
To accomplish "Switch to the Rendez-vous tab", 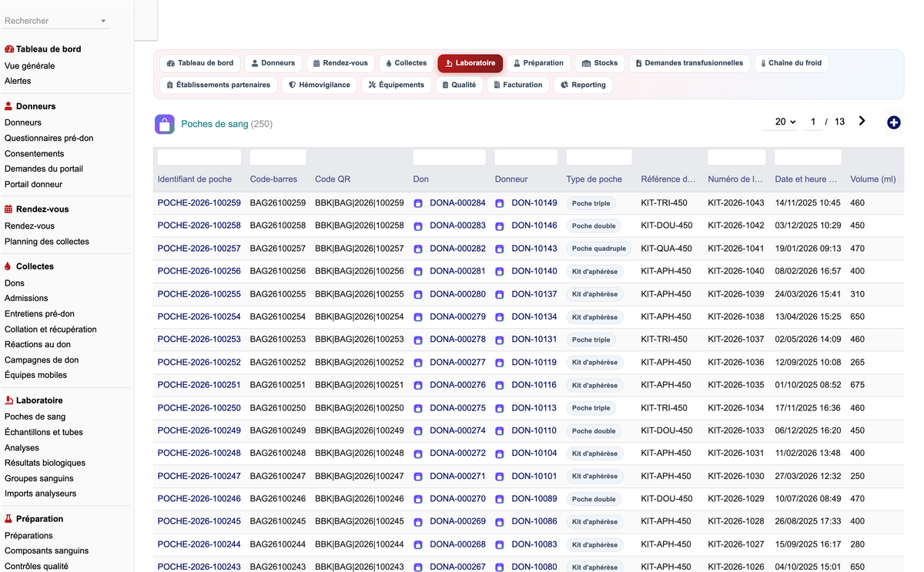I will pos(340,63).
